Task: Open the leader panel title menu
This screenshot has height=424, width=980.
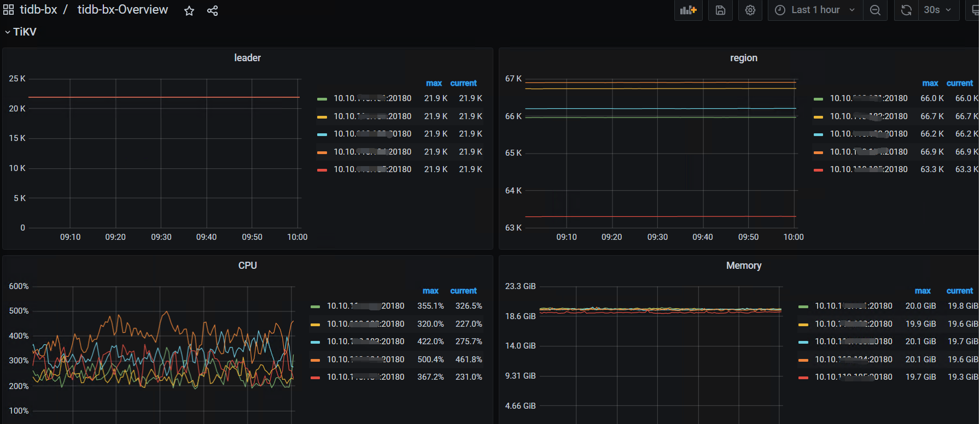Action: coord(247,58)
